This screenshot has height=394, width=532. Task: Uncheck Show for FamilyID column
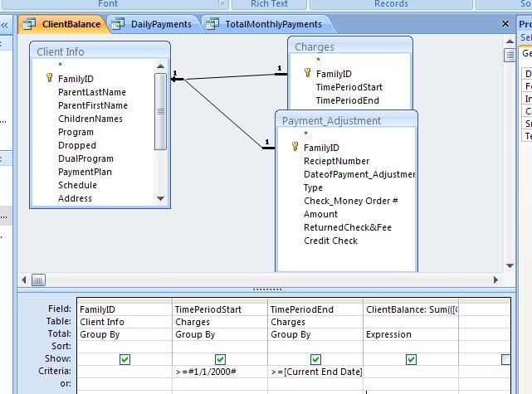tap(124, 359)
